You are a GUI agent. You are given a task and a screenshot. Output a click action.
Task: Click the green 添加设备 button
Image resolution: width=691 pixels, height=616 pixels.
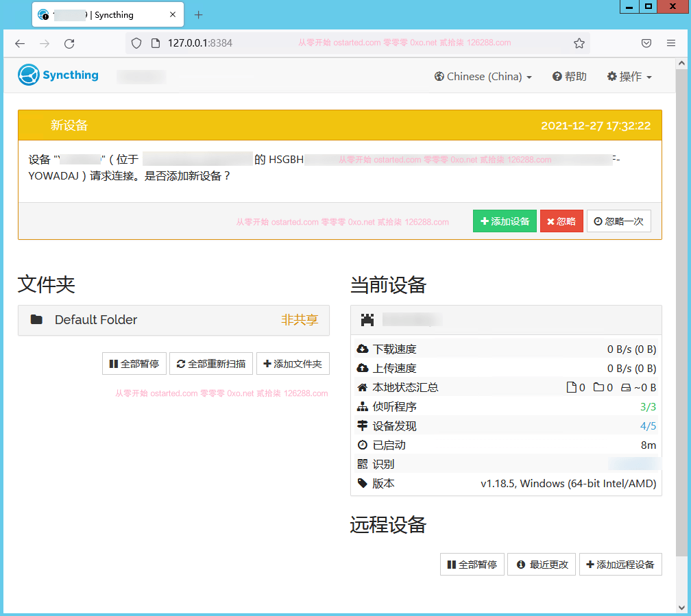[x=505, y=221]
